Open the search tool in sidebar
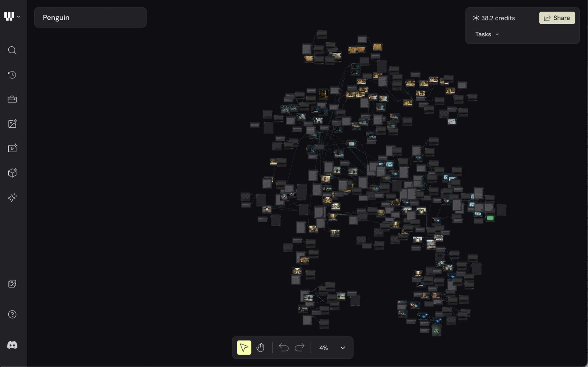Screen dimensions: 588x367 click(x=12, y=50)
